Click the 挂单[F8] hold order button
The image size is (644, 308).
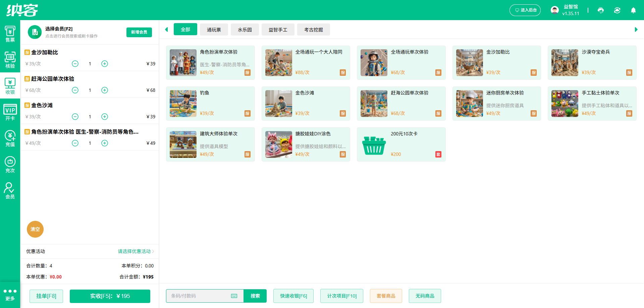click(46, 296)
